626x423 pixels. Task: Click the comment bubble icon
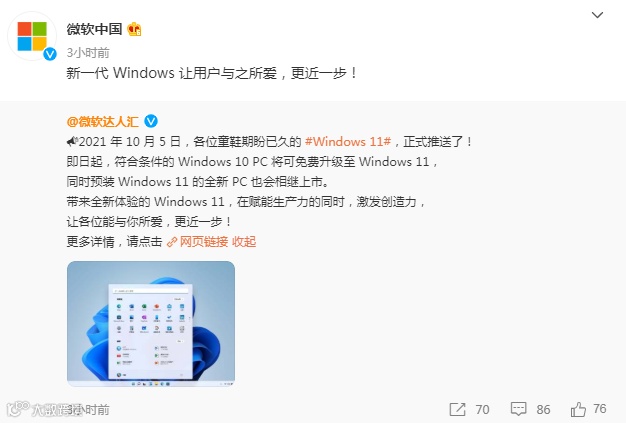(518, 409)
